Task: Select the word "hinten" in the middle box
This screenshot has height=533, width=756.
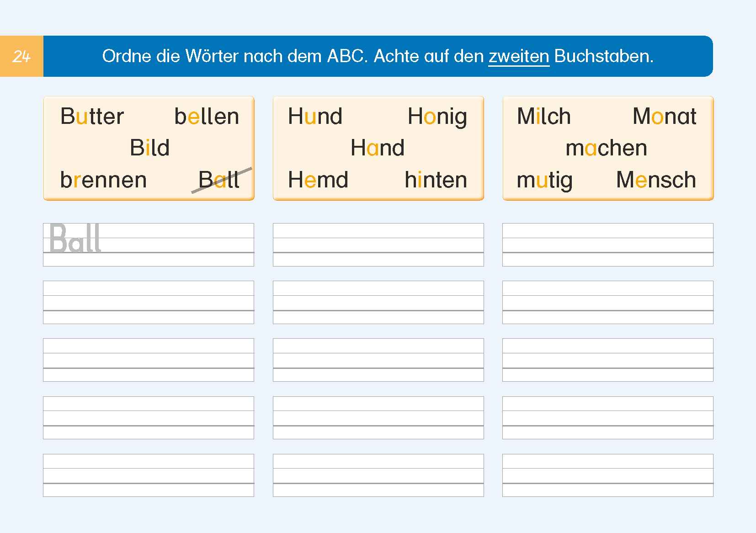Action: [x=436, y=180]
